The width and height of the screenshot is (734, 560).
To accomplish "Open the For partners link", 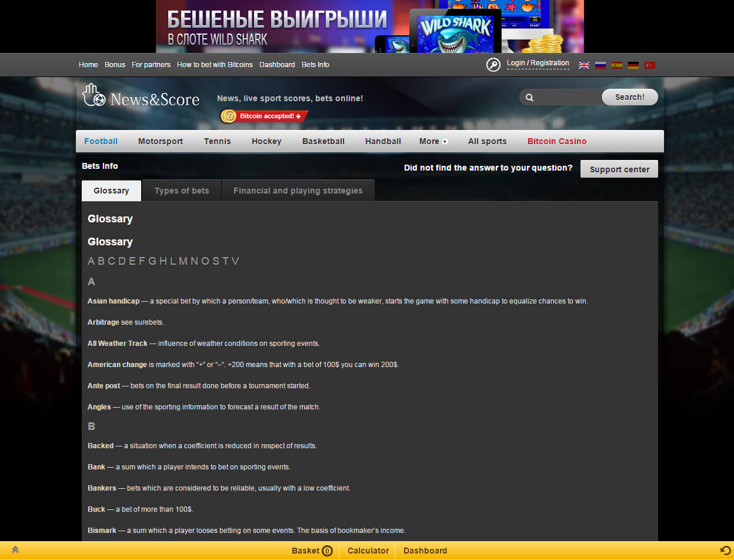I will click(151, 65).
